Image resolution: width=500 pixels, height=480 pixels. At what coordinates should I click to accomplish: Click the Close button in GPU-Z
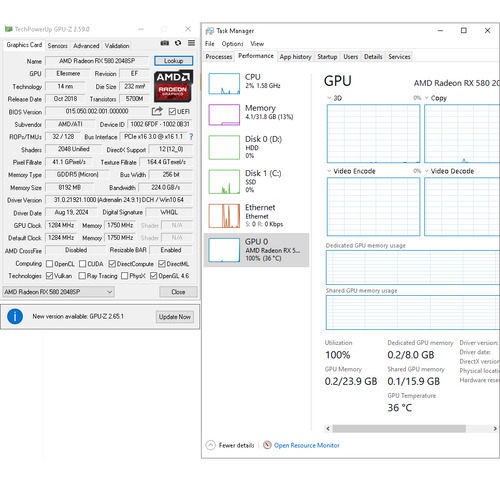(178, 292)
